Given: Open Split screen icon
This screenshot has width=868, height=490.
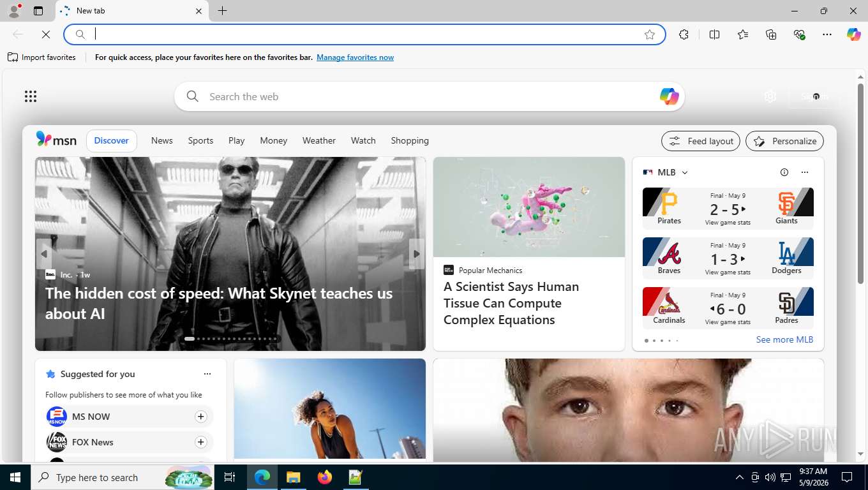Looking at the screenshot, I should [715, 34].
